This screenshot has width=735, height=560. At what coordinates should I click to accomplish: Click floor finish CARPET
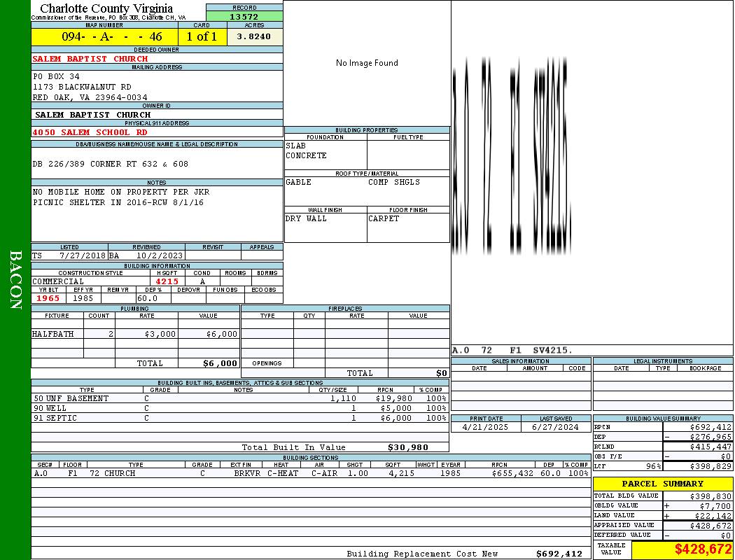point(384,219)
